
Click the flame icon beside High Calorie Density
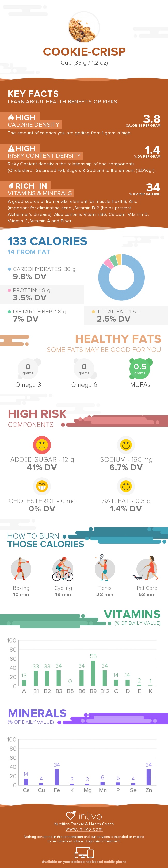(x=11, y=117)
